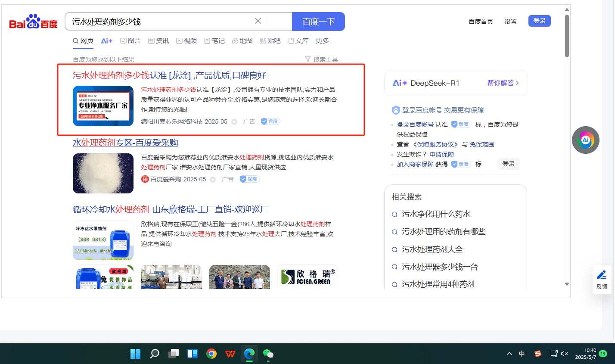This screenshot has height=364, width=615.
Task: Launch WPS Office from the taskbar
Action: point(230,354)
